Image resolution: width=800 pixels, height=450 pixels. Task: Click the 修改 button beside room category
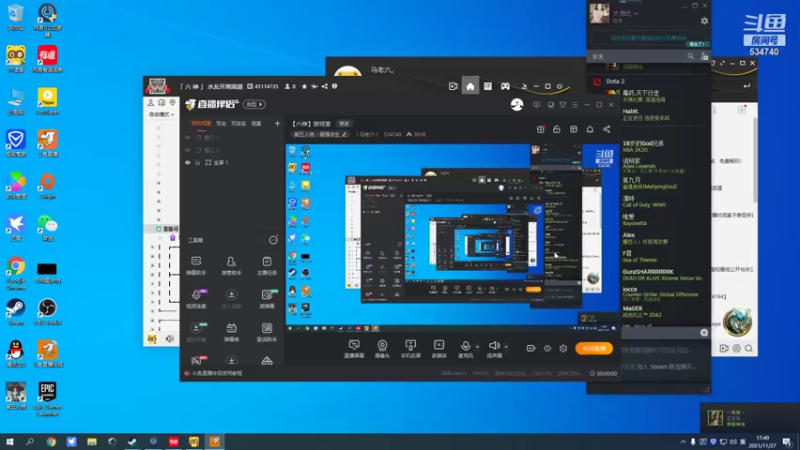tap(344, 123)
